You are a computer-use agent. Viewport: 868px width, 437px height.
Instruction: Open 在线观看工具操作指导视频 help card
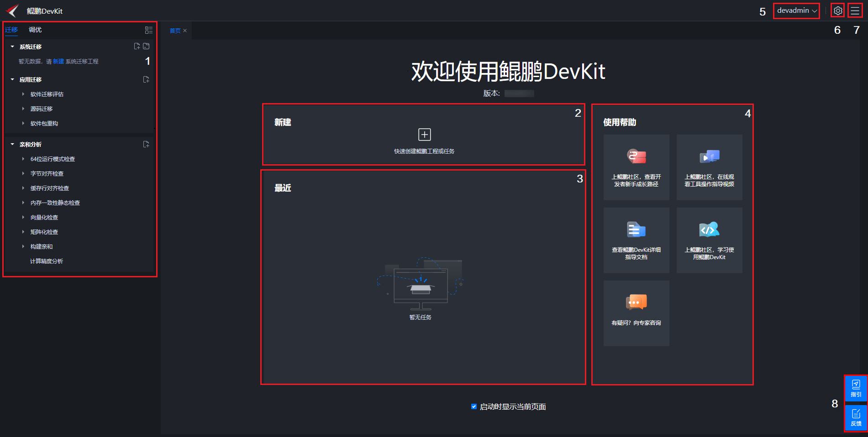710,167
